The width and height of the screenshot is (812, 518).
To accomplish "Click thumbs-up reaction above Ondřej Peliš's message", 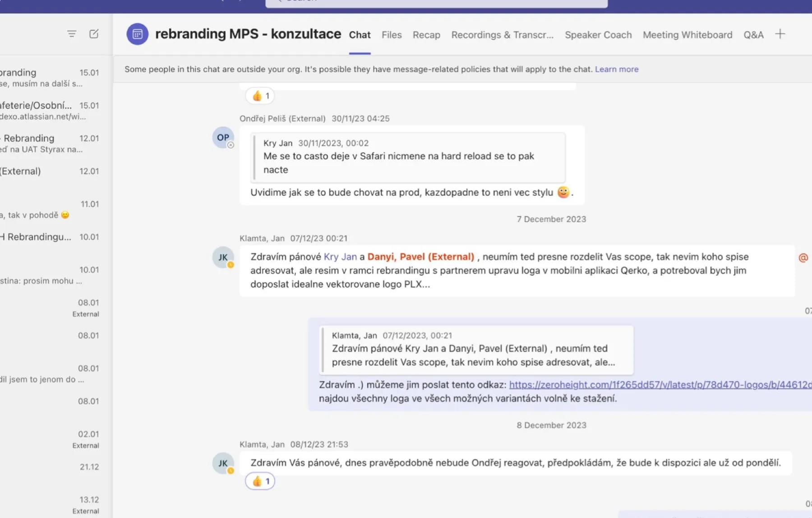I will 260,96.
